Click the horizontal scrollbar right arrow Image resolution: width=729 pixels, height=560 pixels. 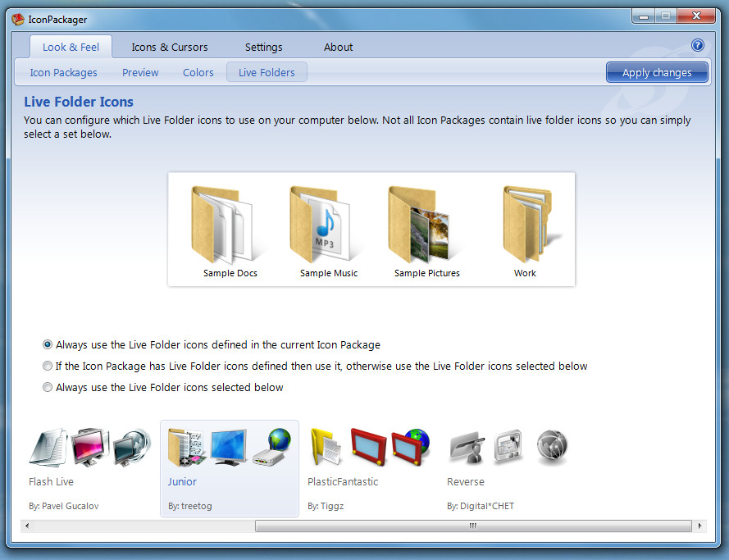tap(699, 526)
